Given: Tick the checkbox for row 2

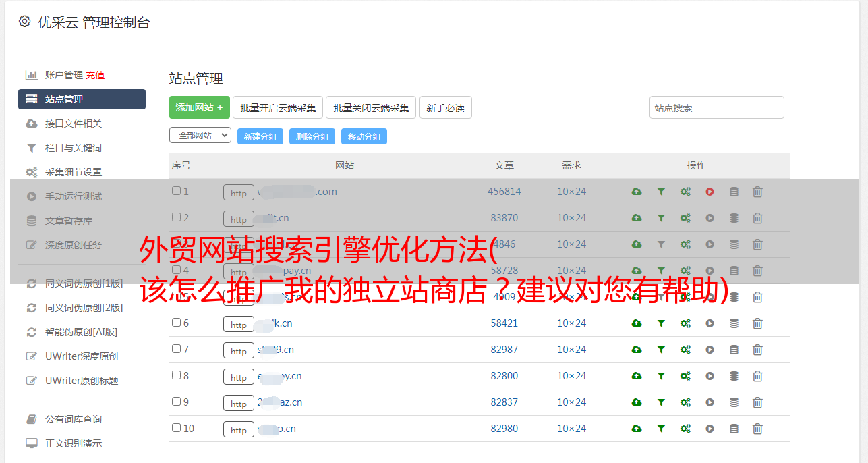Looking at the screenshot, I should pyautogui.click(x=176, y=217).
